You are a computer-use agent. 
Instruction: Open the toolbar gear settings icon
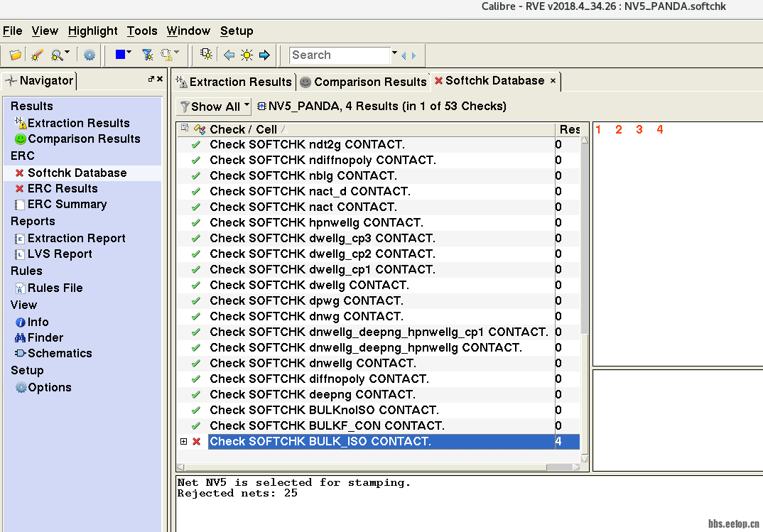(x=89, y=55)
